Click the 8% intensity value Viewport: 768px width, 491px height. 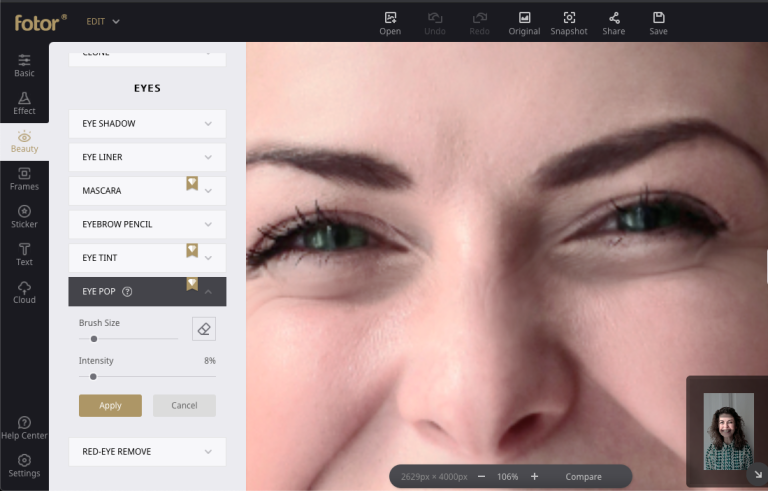[x=210, y=361]
